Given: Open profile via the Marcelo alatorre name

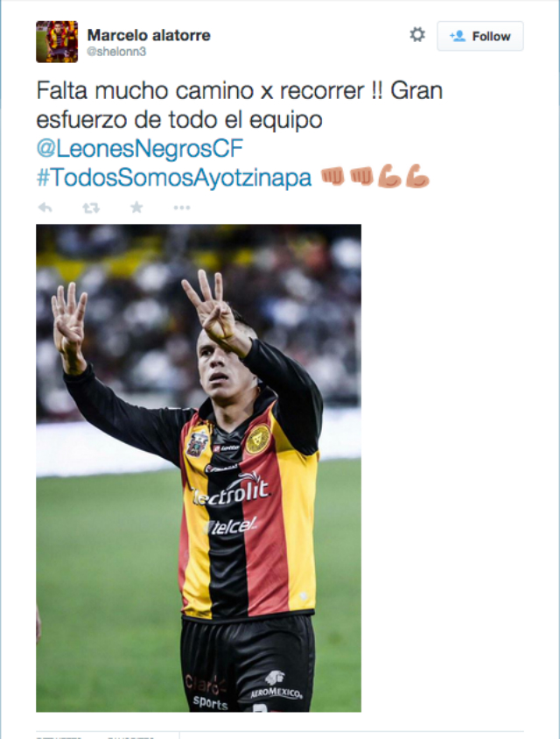Looking at the screenshot, I should [x=149, y=35].
